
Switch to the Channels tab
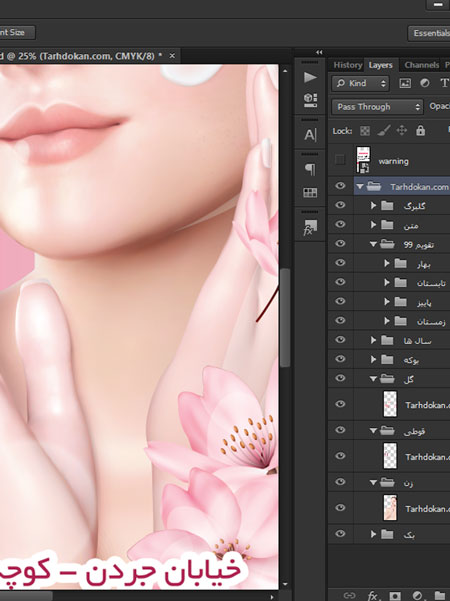click(421, 65)
